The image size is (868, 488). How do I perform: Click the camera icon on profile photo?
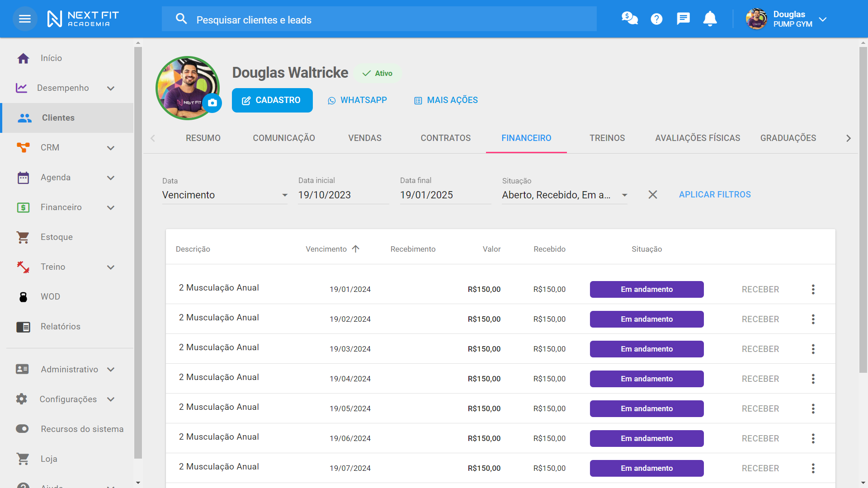[212, 103]
